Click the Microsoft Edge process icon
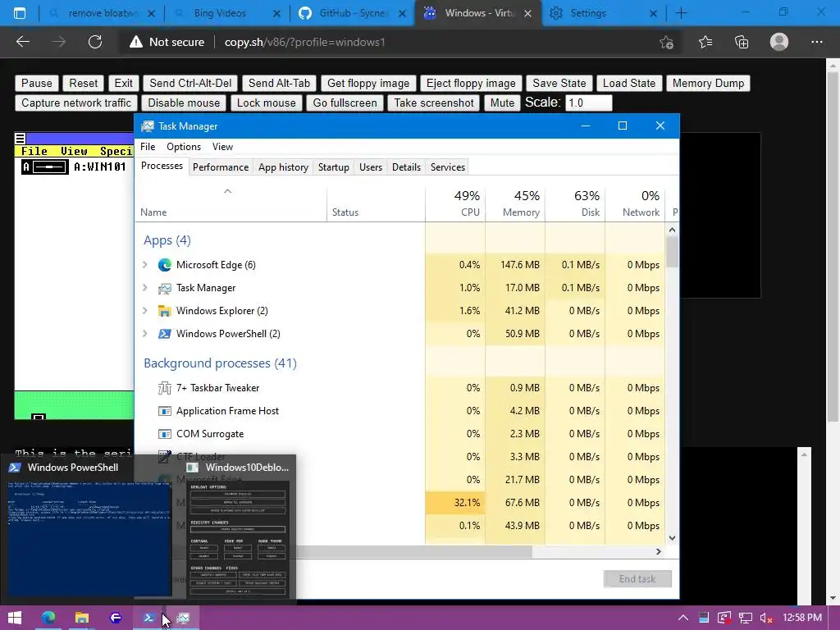Image resolution: width=840 pixels, height=630 pixels. pos(164,265)
